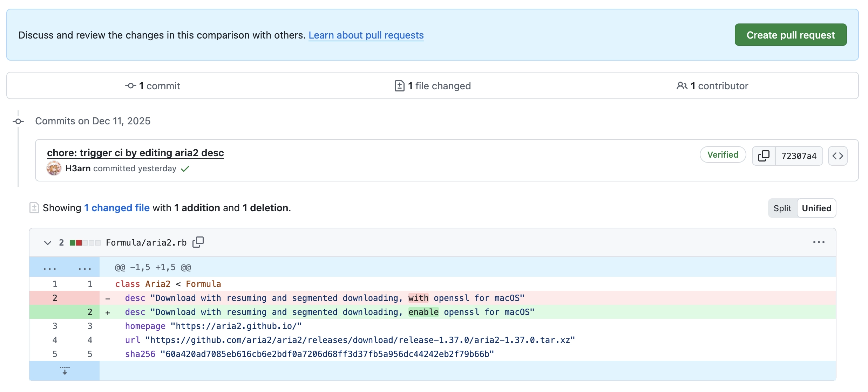The height and width of the screenshot is (392, 868).
Task: Copy the full commit SHA icon
Action: (x=764, y=156)
